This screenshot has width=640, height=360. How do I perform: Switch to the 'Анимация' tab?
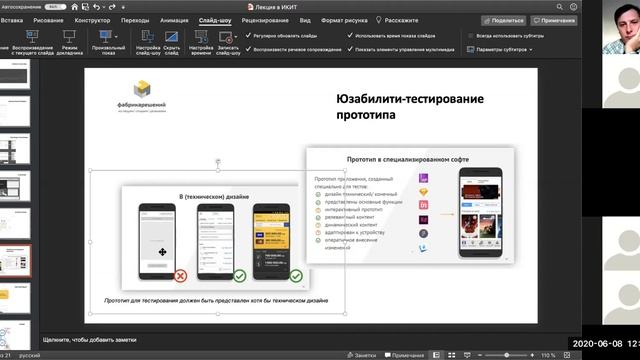pos(174,20)
